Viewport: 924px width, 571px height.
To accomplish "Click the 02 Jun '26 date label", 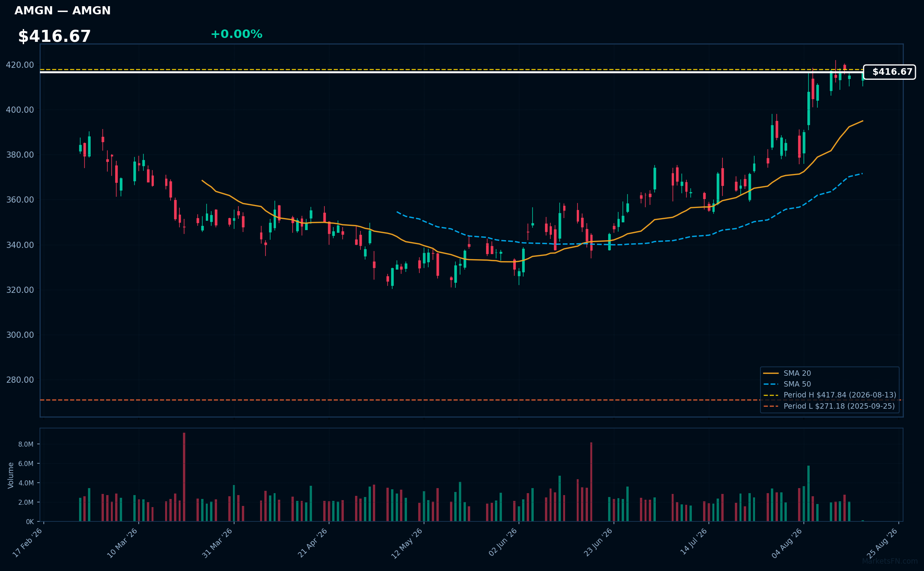I will (x=503, y=542).
